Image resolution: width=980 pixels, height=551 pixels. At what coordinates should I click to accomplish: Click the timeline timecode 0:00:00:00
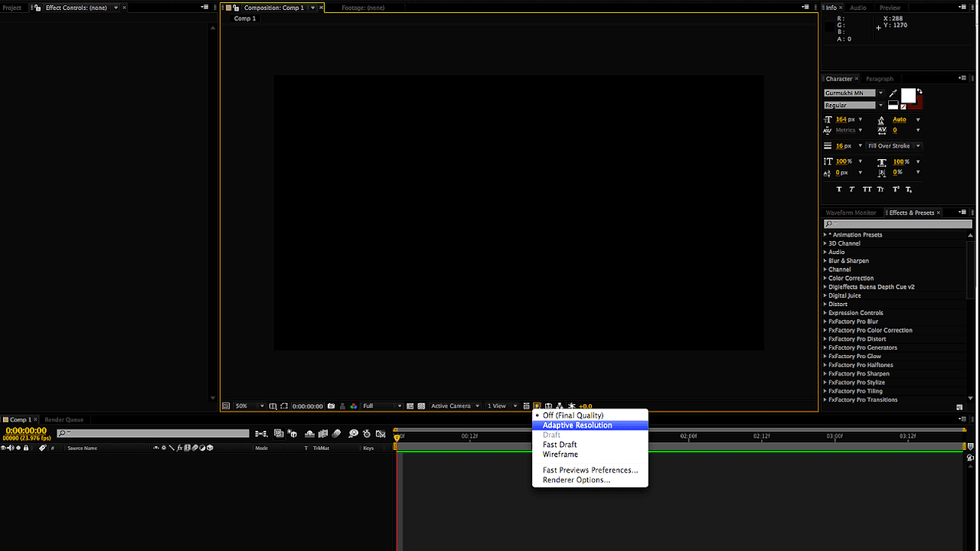(26, 431)
